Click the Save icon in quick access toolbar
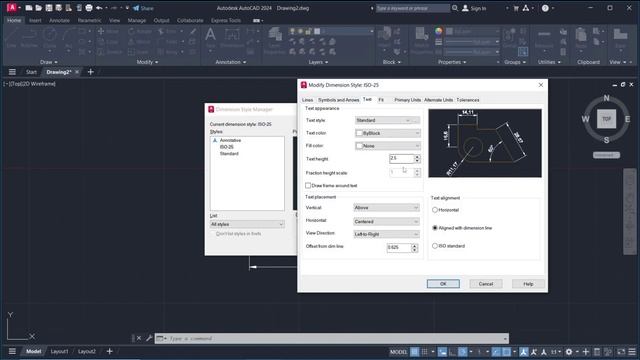Image resolution: width=640 pixels, height=360 pixels. [x=49, y=8]
